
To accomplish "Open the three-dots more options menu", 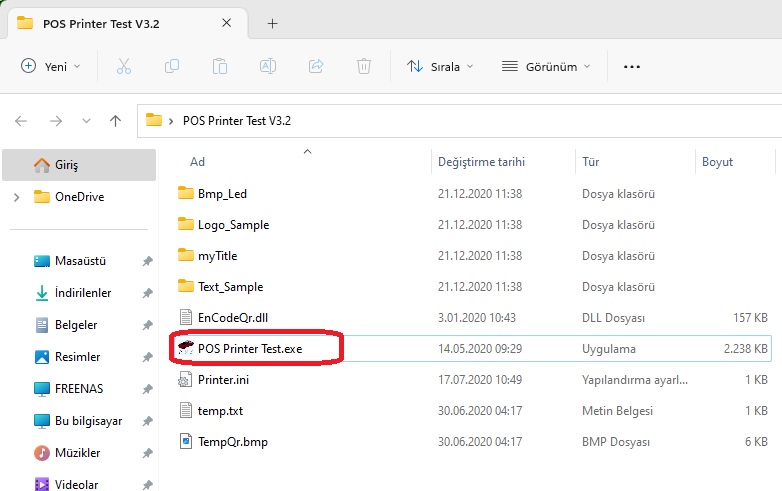I will [631, 66].
